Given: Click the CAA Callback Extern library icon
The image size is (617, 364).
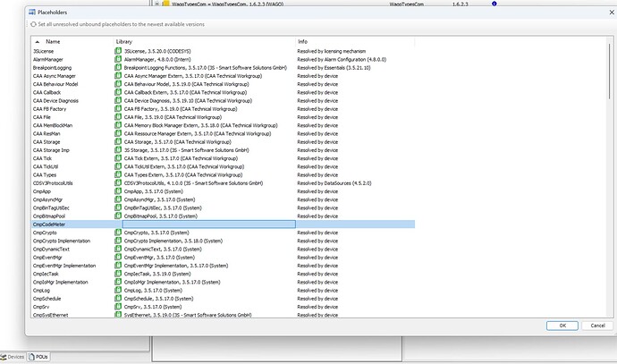Looking at the screenshot, I should coord(118,92).
